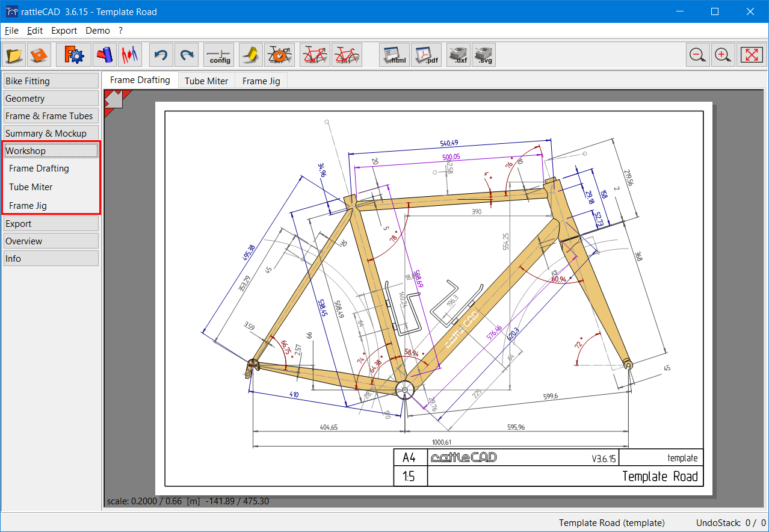This screenshot has height=532, width=769.
Task: Open the frame settings gear icon
Action: (74, 55)
